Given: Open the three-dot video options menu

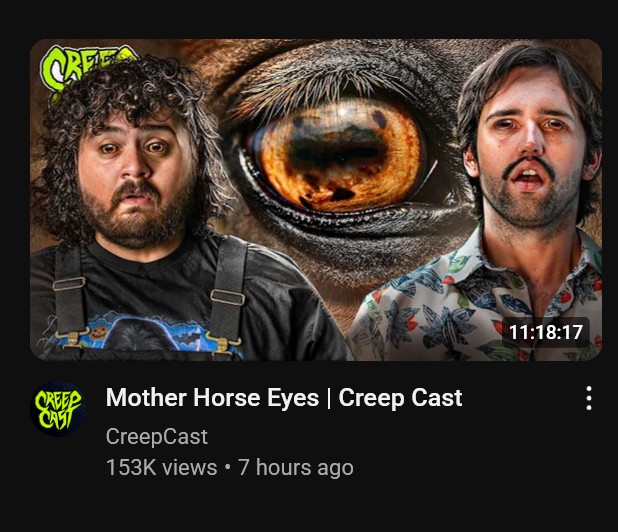Looking at the screenshot, I should (x=588, y=398).
